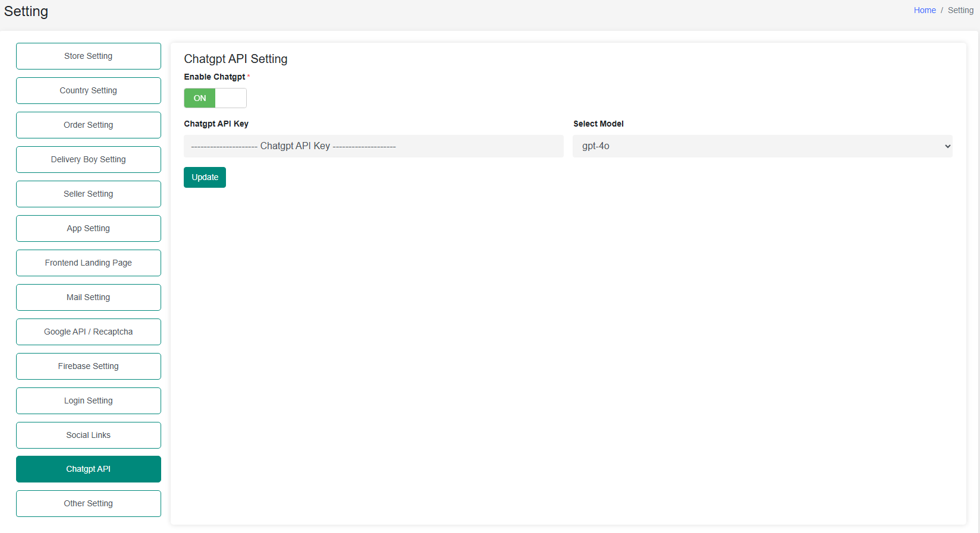Follow the Home breadcrumb link
Viewport: 980px width, 533px height.
tap(925, 10)
